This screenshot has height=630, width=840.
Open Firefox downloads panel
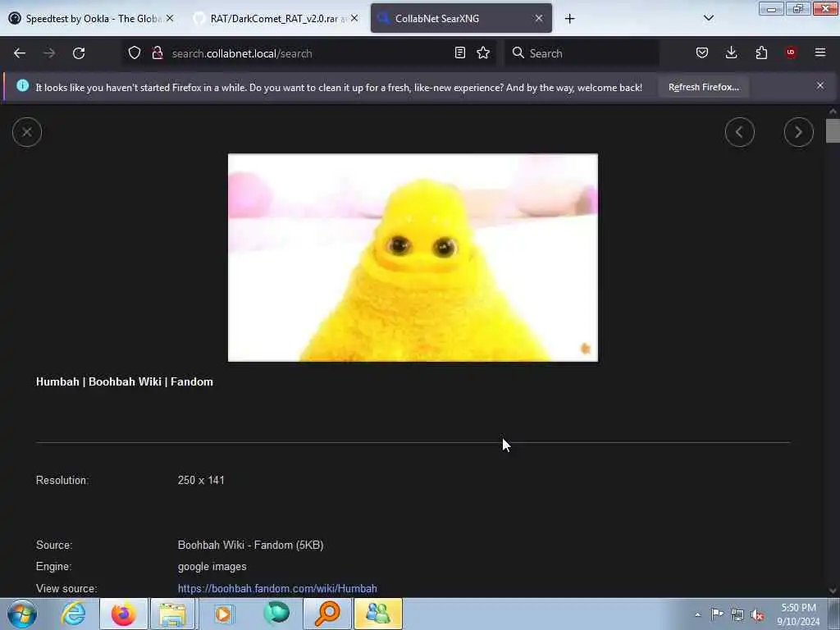[x=731, y=52]
